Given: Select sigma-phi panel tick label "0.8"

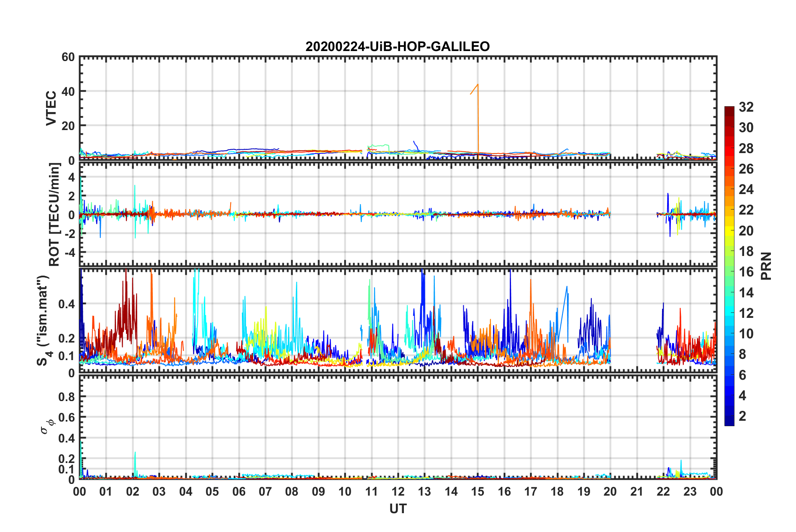Looking at the screenshot, I should (x=67, y=396).
